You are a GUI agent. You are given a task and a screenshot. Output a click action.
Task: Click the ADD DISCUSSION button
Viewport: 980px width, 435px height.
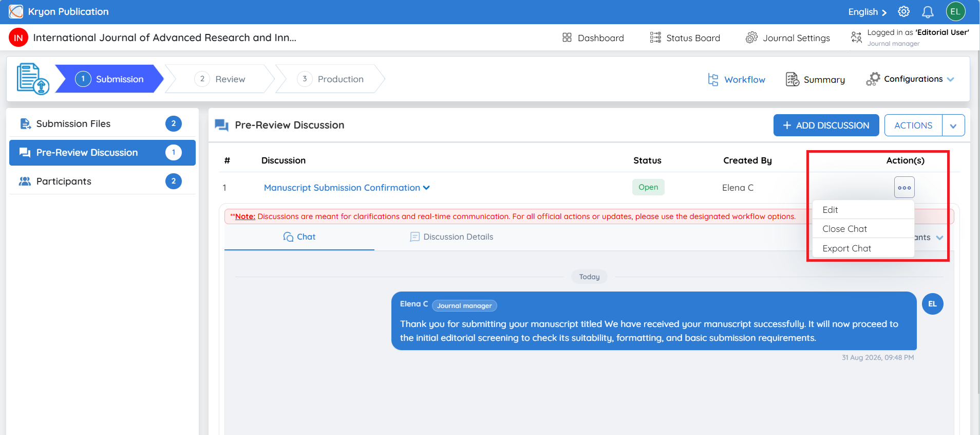pyautogui.click(x=826, y=125)
